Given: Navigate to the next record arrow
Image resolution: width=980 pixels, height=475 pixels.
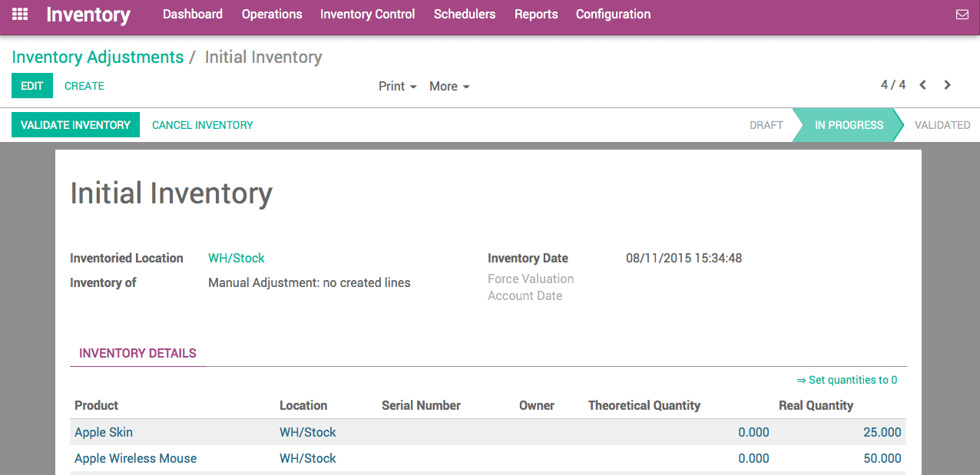Looking at the screenshot, I should pos(947,85).
